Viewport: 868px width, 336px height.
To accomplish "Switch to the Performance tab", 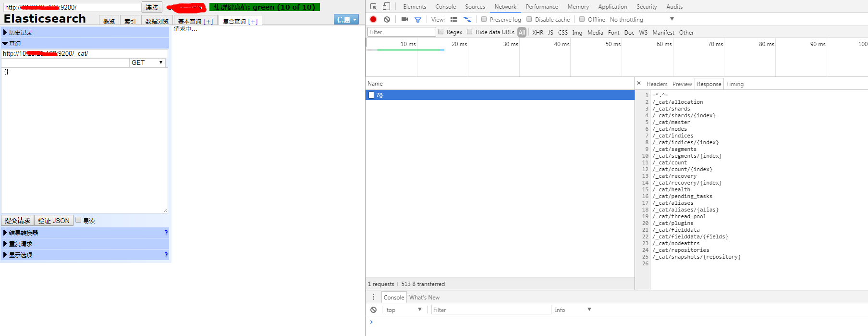I will pos(542,7).
